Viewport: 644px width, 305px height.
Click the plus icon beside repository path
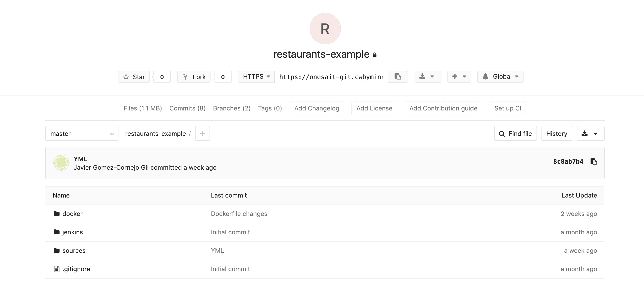click(x=202, y=134)
